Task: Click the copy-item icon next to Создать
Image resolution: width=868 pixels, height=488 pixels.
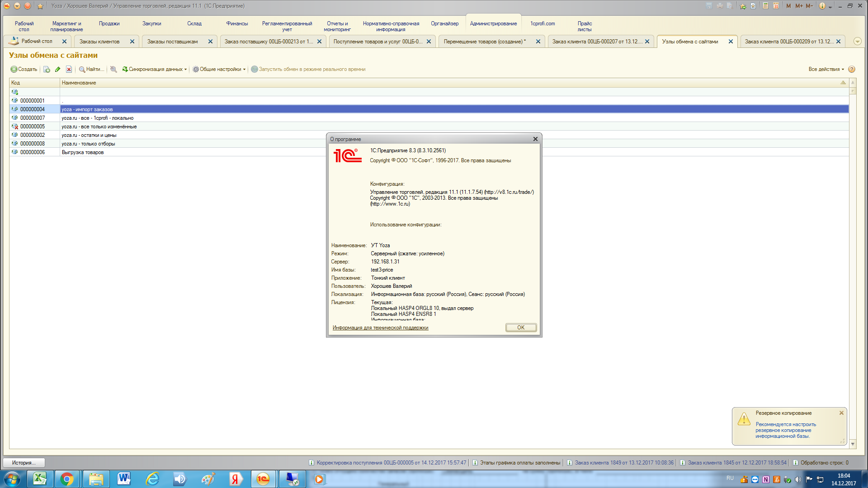Action: (47, 69)
